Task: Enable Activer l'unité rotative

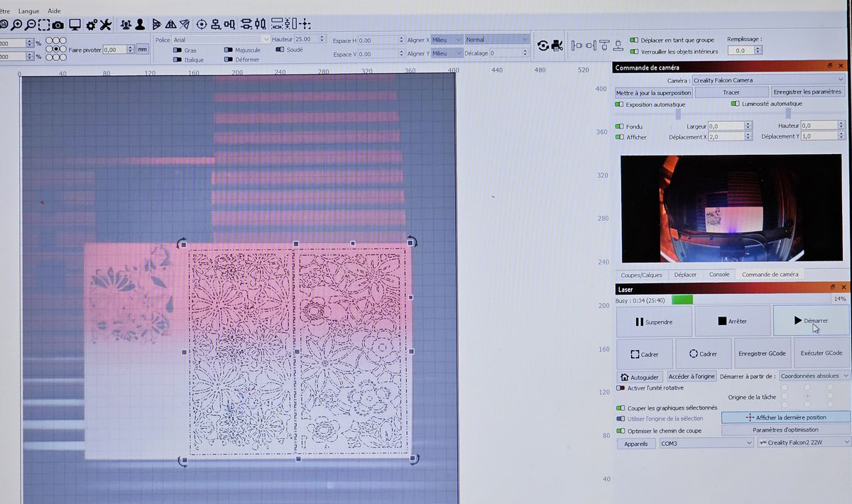Action: pos(621,388)
